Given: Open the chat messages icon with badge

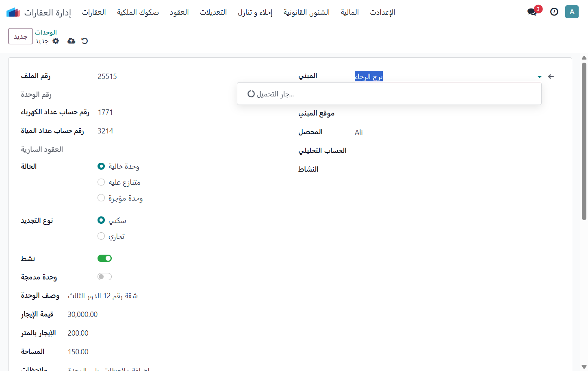Looking at the screenshot, I should [x=533, y=12].
